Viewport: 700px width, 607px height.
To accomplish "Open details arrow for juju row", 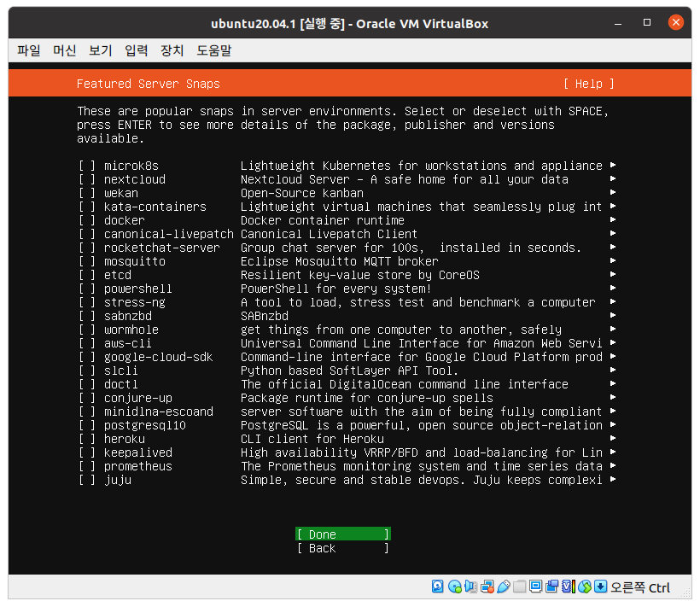I will point(613,479).
